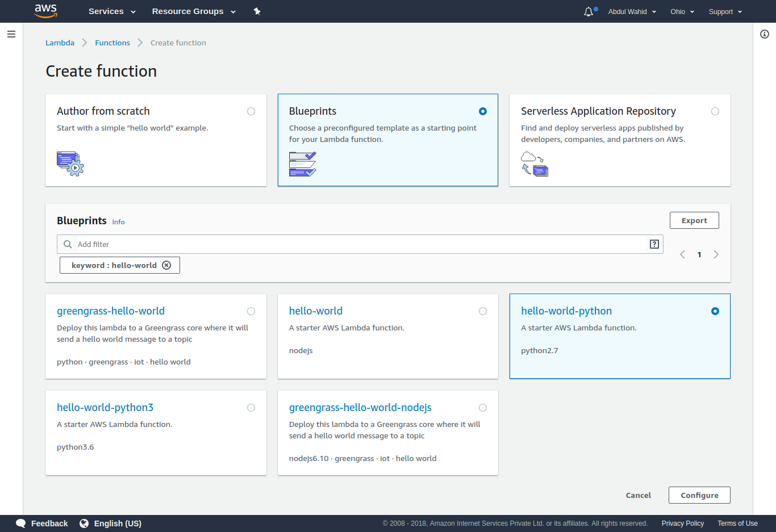
Task: Open the greengrass-hello-world blueprint title
Action: click(x=111, y=311)
